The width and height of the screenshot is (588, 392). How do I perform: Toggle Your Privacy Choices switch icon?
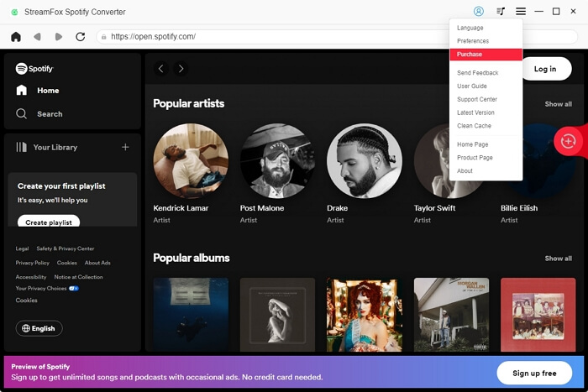[x=74, y=288]
